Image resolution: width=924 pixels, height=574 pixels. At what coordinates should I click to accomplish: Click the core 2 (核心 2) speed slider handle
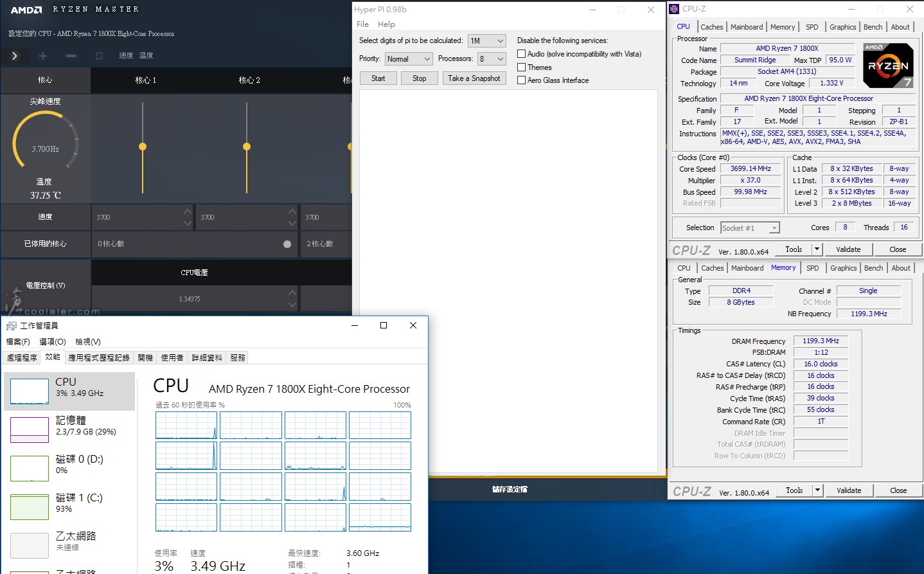[247, 147]
